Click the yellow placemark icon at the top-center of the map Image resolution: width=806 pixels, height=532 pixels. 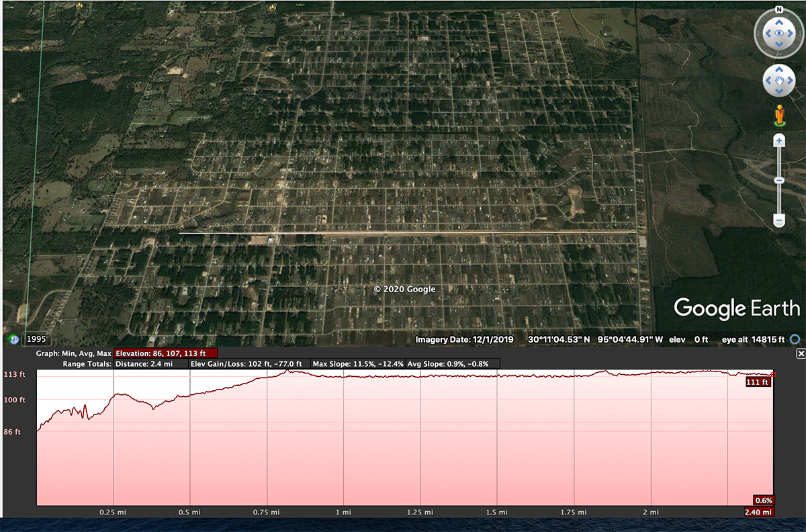272,7
